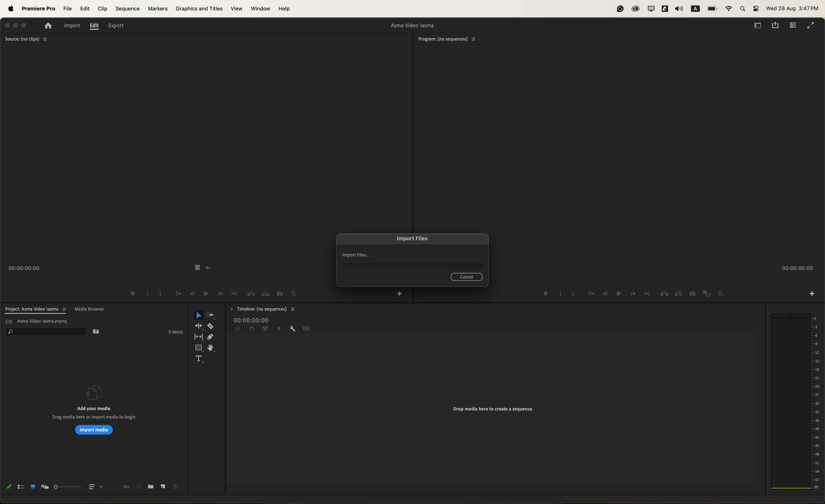Open the Project panel hamburger menu
The width and height of the screenshot is (825, 504).
[64, 309]
